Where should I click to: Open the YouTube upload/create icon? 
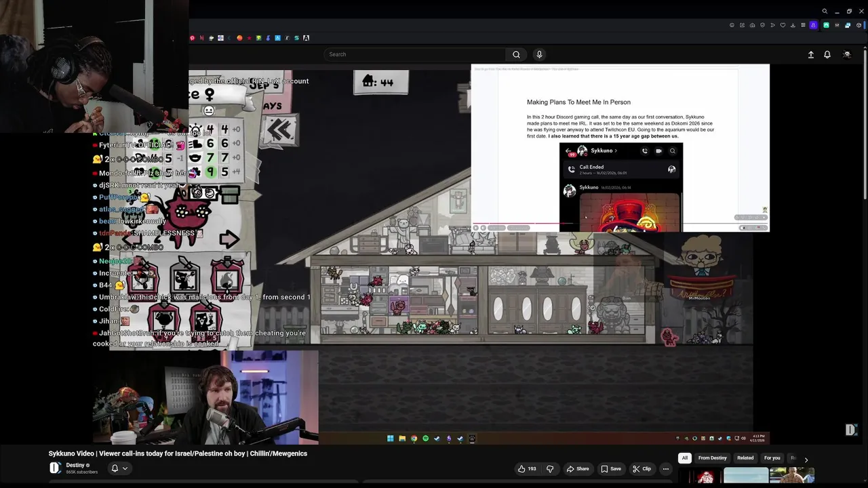[x=810, y=54]
